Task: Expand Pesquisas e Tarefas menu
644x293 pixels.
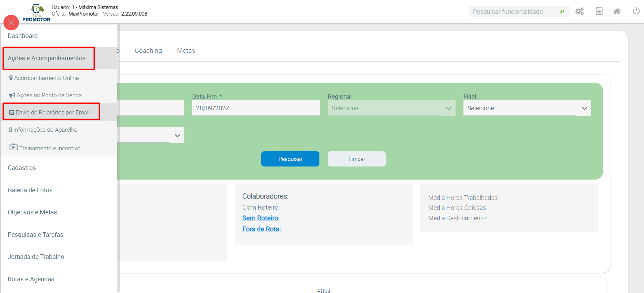Action: pyautogui.click(x=35, y=235)
